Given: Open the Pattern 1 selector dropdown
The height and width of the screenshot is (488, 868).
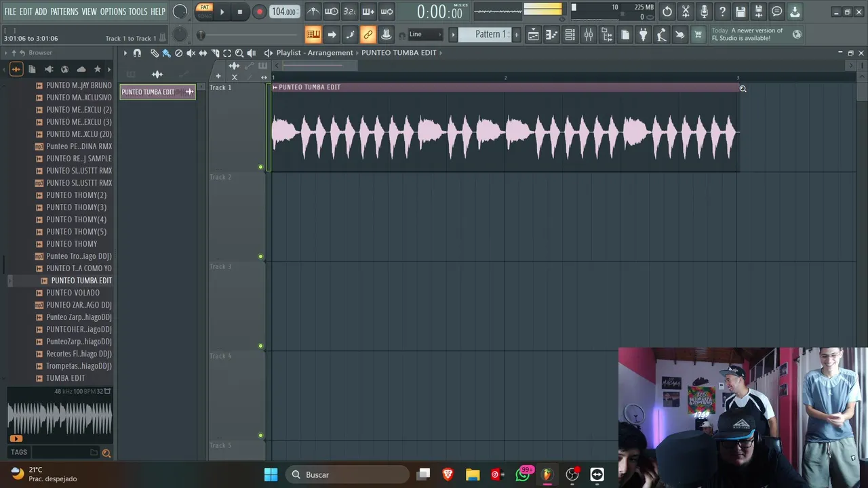Looking at the screenshot, I should pyautogui.click(x=486, y=35).
